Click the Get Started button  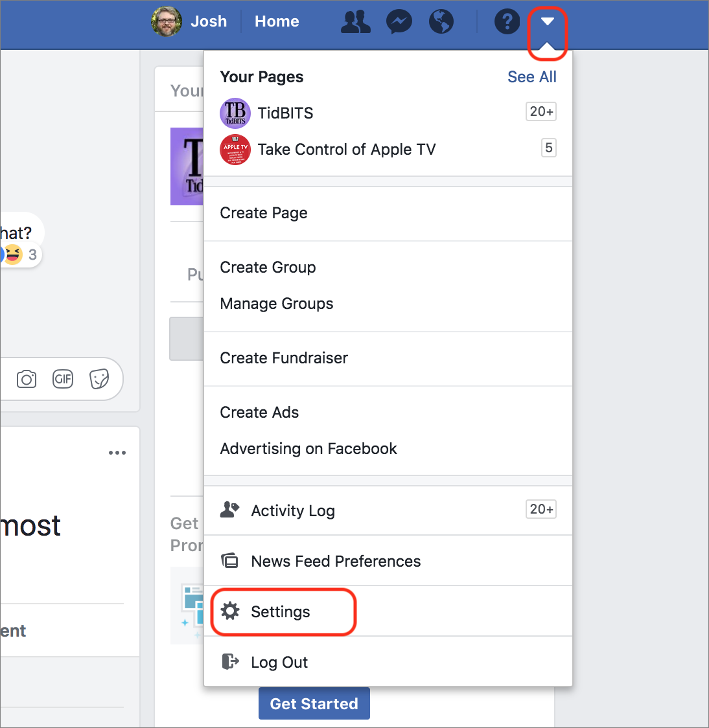click(314, 703)
